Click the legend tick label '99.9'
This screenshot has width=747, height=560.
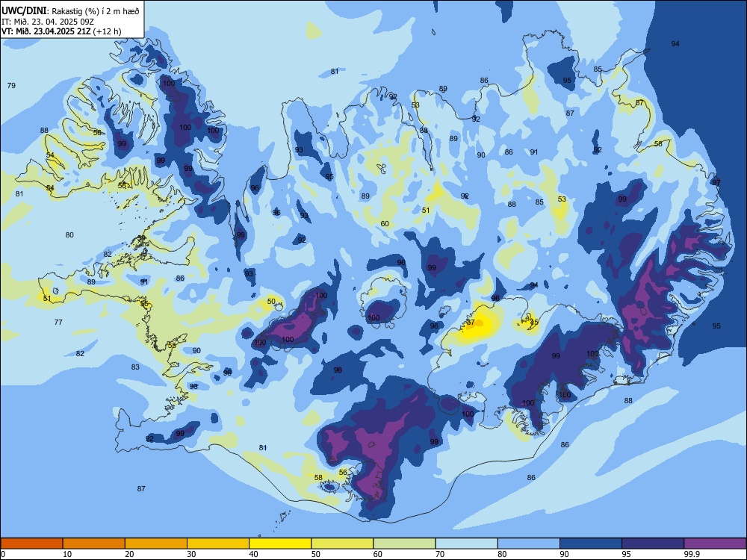(692, 554)
